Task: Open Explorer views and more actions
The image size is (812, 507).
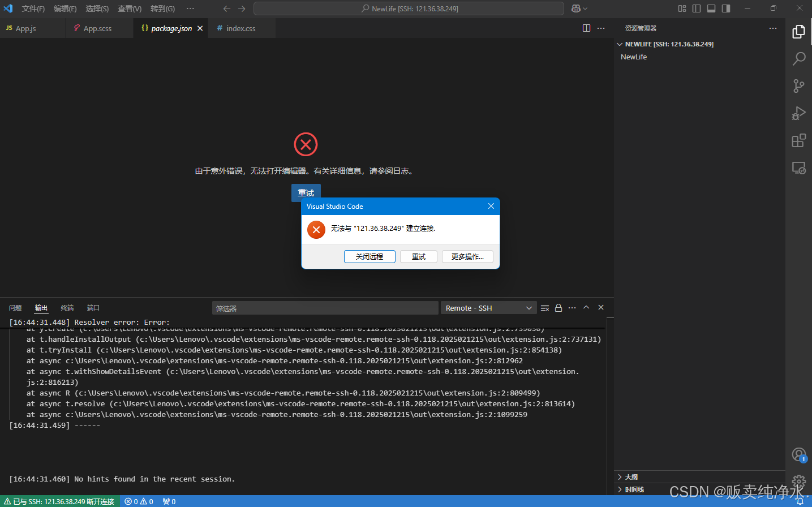Action: (773, 28)
